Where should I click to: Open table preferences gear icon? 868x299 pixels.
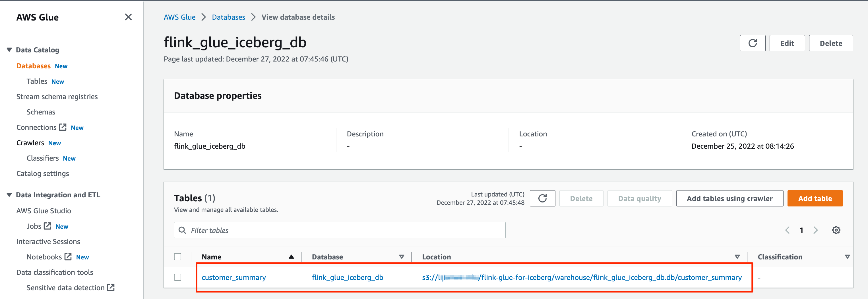[x=836, y=230]
